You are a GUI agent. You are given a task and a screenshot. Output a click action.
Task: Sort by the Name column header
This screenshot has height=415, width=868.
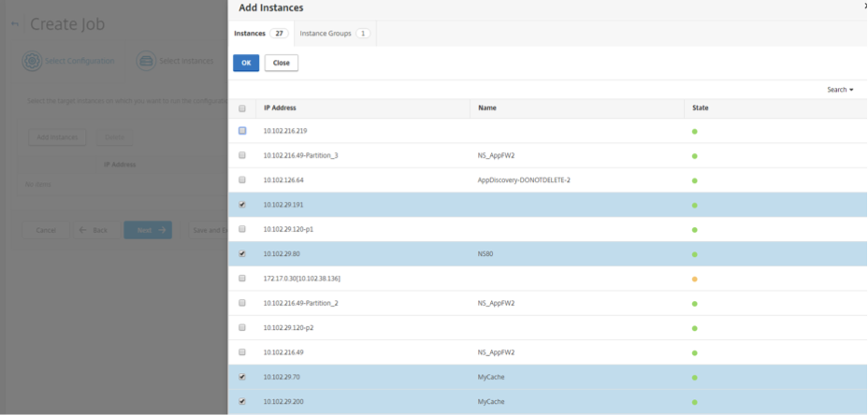click(486, 108)
